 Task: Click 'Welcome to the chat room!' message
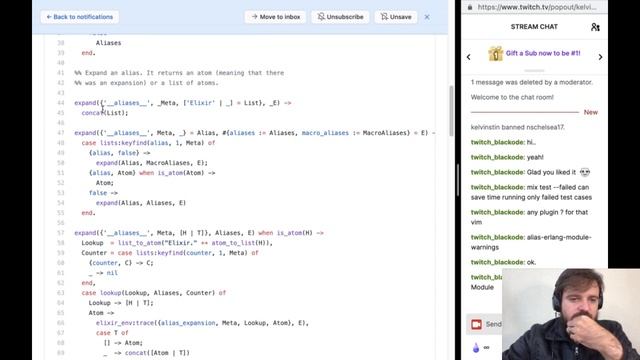pos(512,97)
